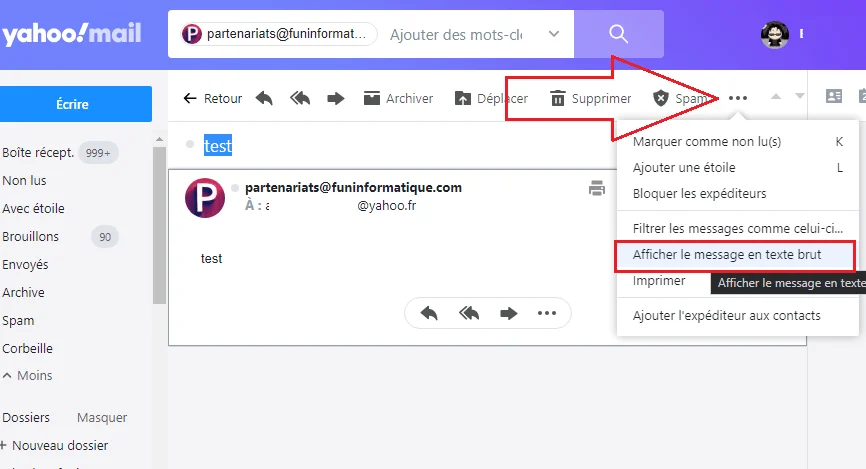Click the search magnifier button

[x=619, y=34]
